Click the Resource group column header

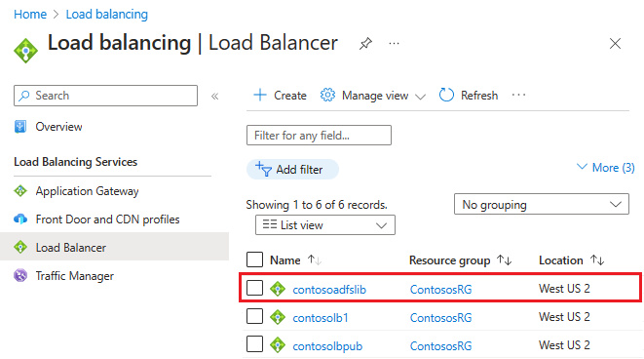click(x=450, y=260)
